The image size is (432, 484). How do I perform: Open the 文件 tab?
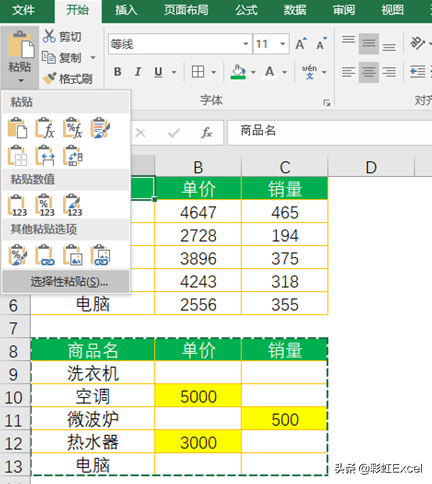click(23, 10)
